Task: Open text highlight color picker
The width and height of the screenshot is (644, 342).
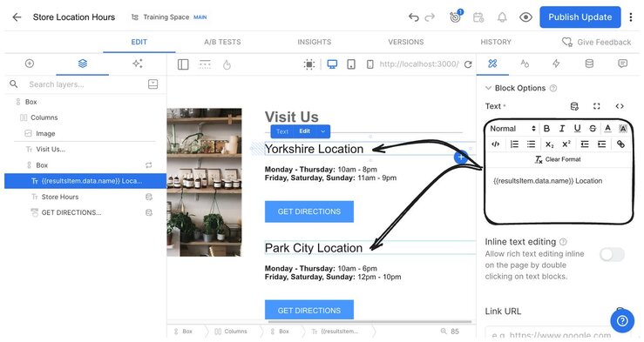Action: point(623,128)
